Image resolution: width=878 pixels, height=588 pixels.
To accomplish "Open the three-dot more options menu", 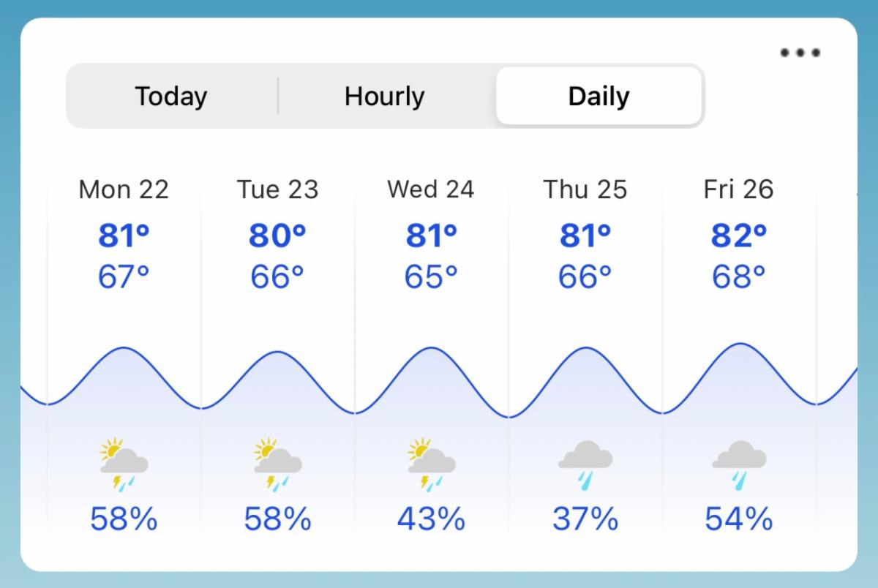I will 800,52.
